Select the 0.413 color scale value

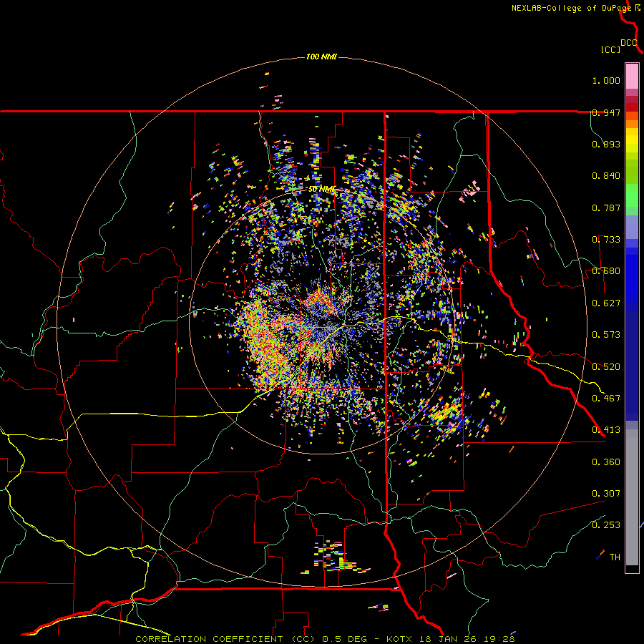[606, 429]
